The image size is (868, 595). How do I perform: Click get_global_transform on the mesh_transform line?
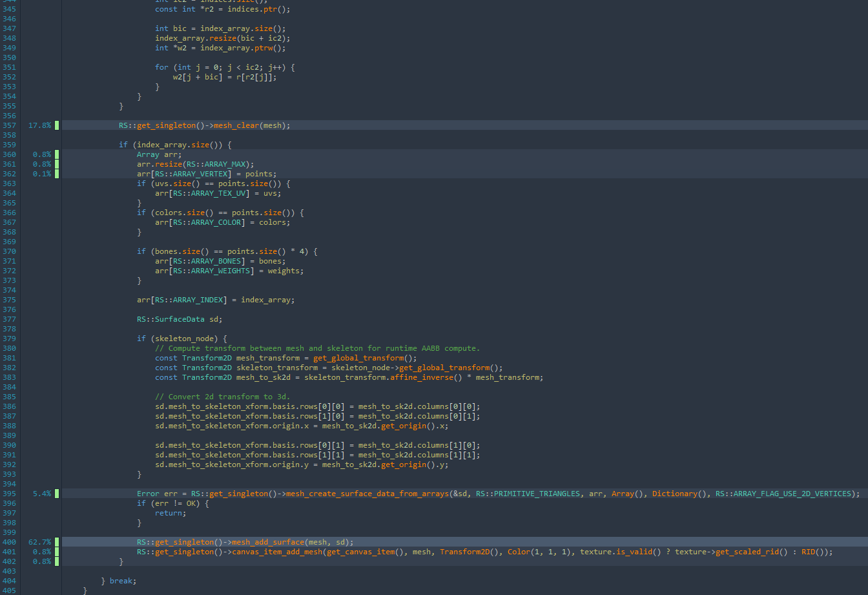click(x=358, y=358)
